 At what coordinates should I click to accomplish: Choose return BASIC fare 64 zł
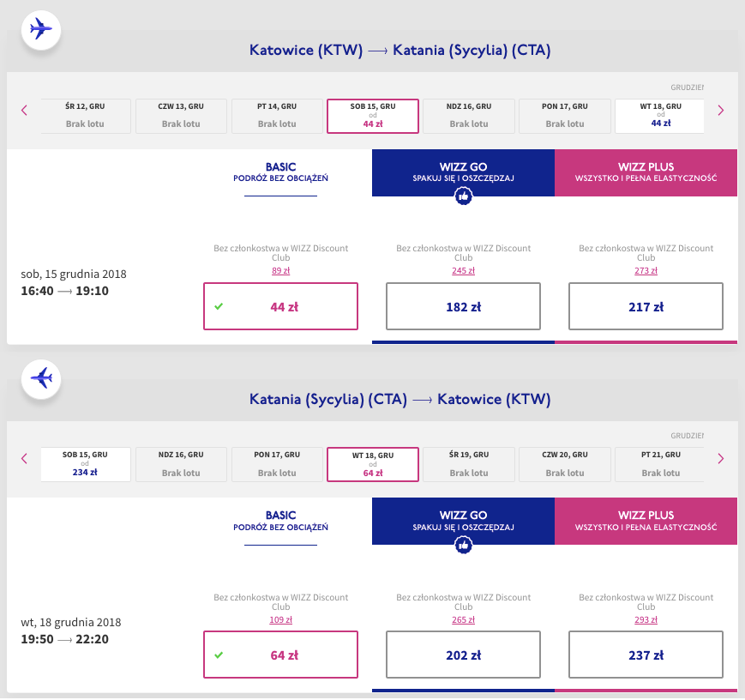pos(281,655)
